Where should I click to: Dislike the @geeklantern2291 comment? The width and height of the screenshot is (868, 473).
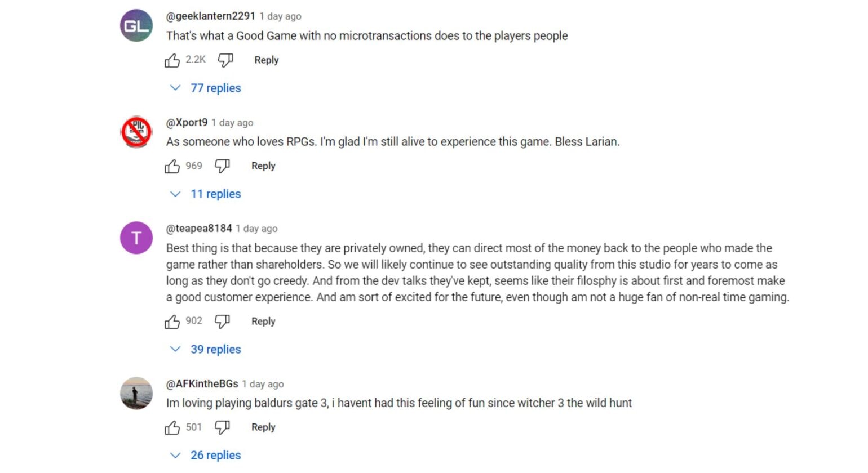coord(225,60)
